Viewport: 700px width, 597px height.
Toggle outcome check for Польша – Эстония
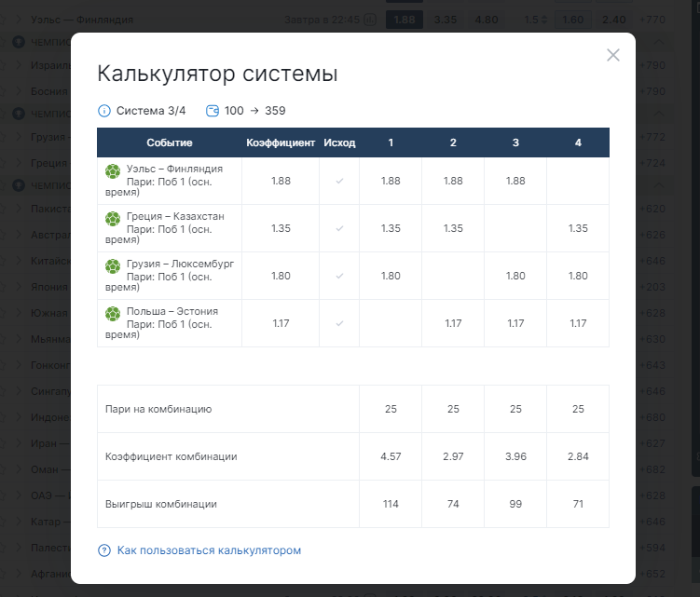339,323
